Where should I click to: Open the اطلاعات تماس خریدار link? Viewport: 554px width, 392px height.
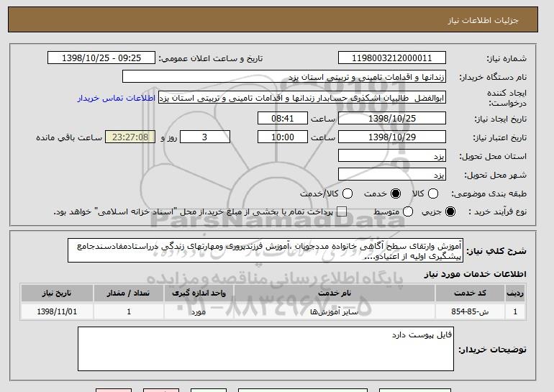[117, 98]
